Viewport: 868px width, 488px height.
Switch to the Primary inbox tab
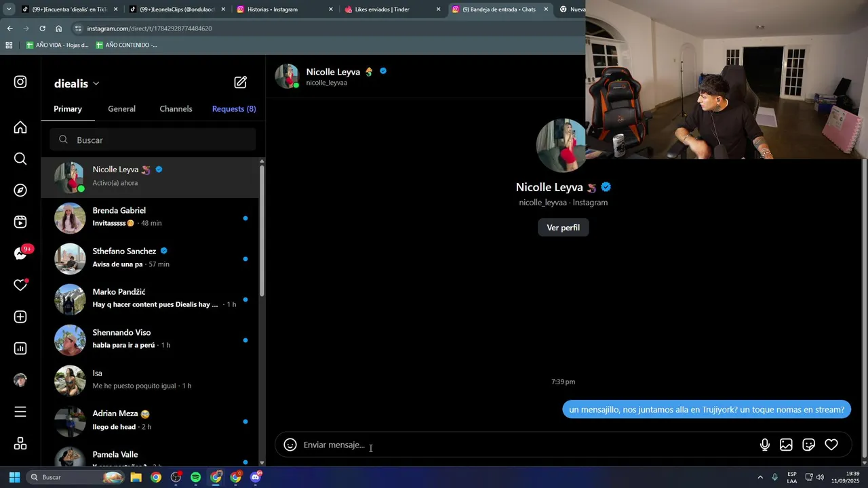click(x=68, y=108)
